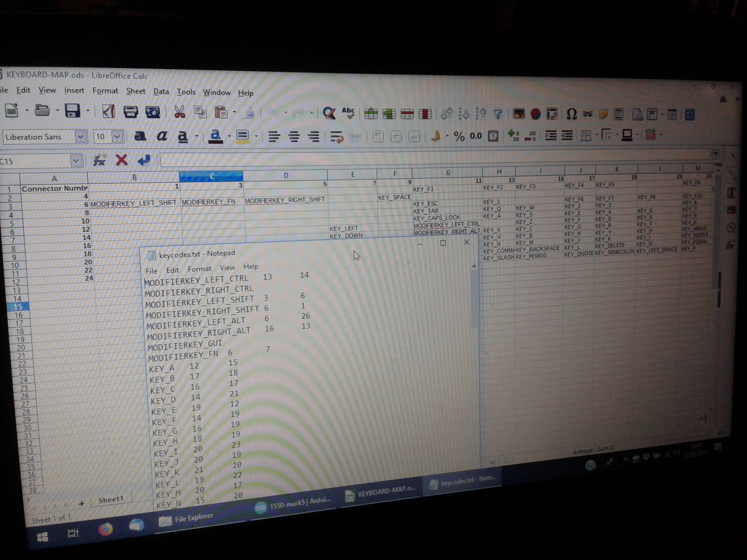
Task: Click the AutoFilter funnel icon
Action: 498,114
